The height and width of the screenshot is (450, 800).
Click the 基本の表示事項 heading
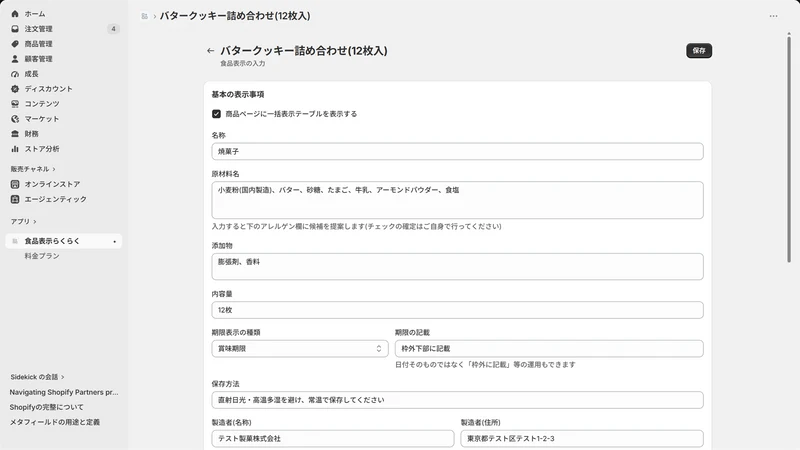[238, 94]
